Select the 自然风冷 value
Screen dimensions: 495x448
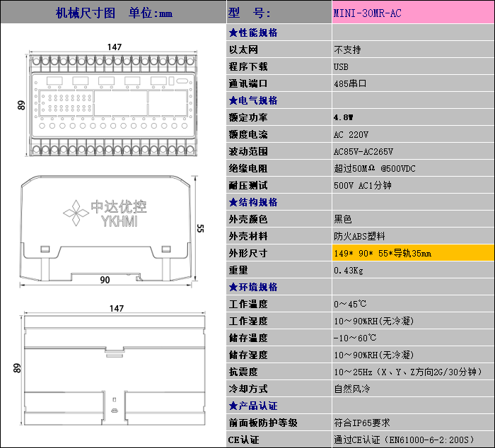[352, 389]
